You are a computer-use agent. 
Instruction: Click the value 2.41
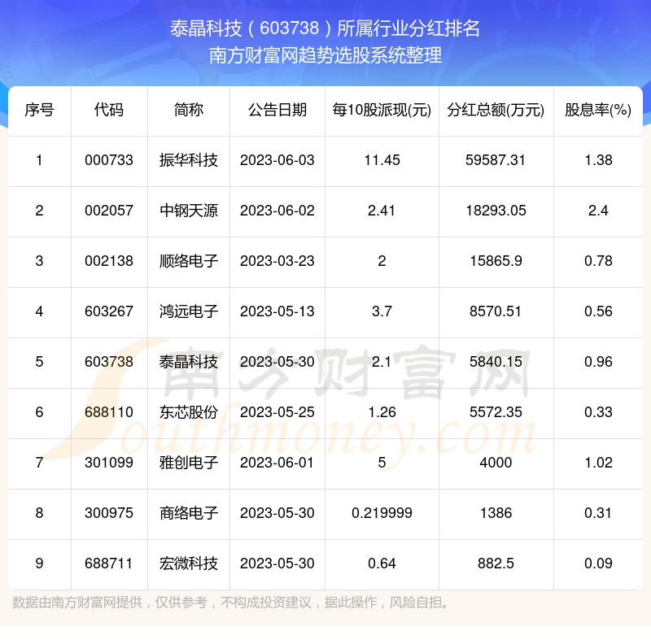click(382, 211)
